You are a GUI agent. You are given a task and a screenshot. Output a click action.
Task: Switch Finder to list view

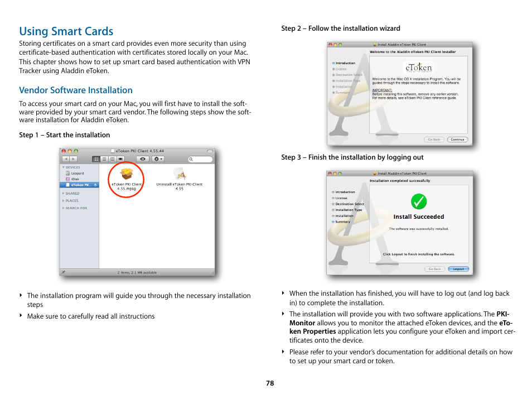point(104,159)
